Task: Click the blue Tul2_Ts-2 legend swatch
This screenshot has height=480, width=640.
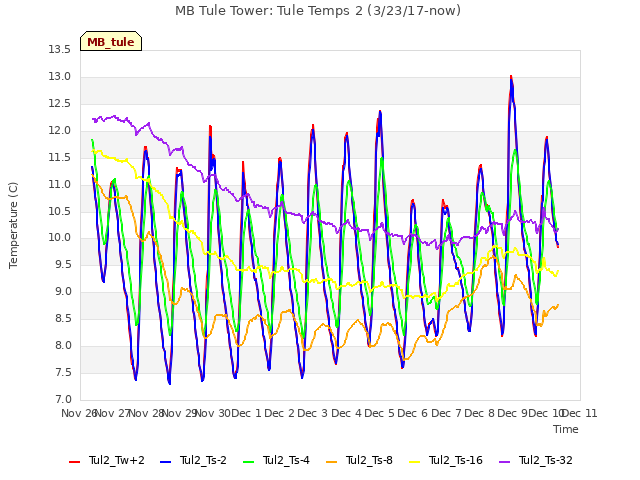Action: click(x=165, y=462)
